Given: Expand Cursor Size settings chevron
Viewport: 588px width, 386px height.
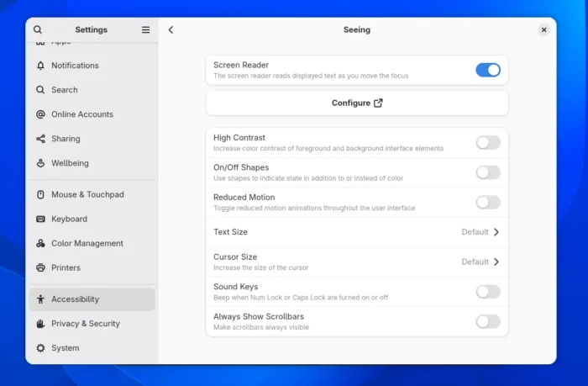Looking at the screenshot, I should [496, 262].
